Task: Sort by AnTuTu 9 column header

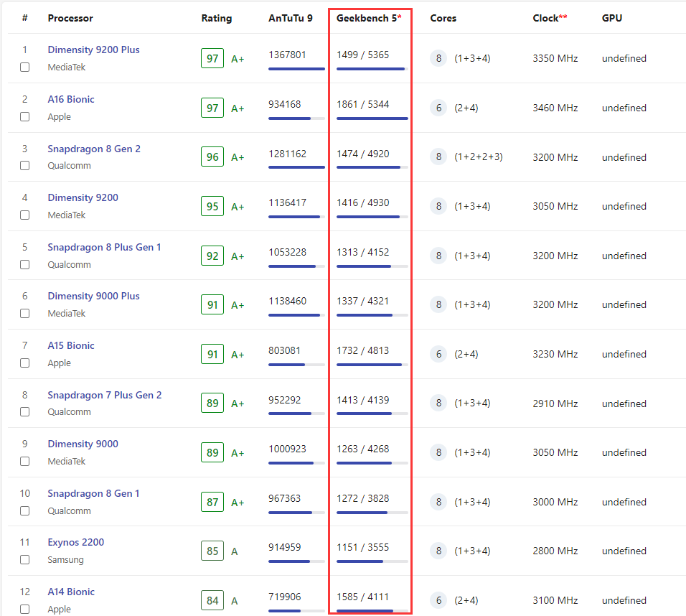Action: point(290,18)
